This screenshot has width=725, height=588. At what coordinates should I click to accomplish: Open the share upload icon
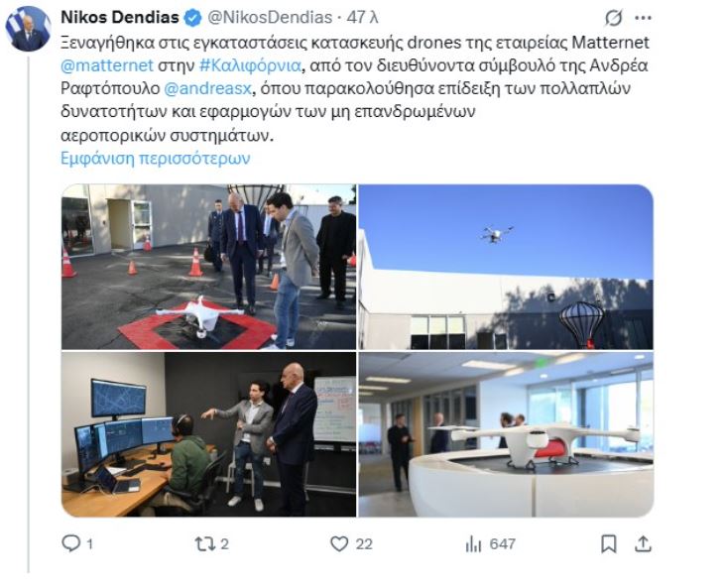click(643, 543)
